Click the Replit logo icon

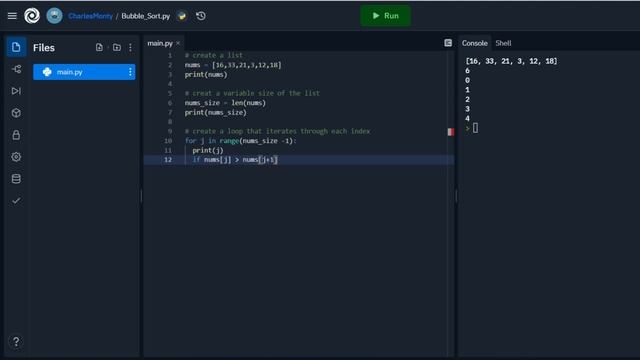[x=32, y=16]
